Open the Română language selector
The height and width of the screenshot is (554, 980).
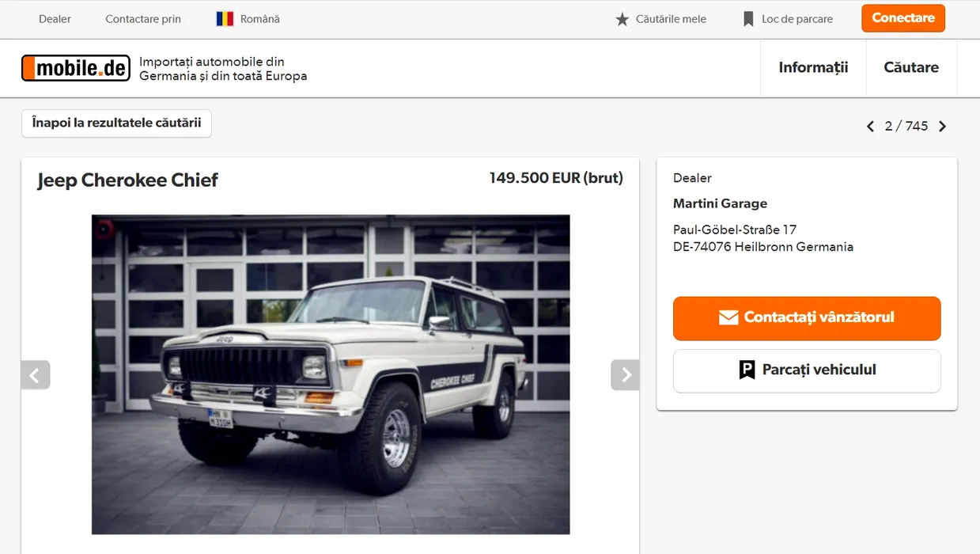click(x=248, y=19)
